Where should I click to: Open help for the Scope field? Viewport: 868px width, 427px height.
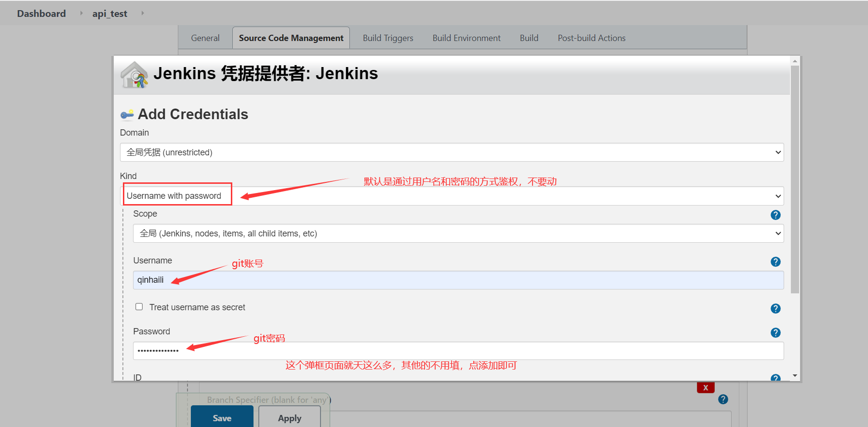point(775,215)
